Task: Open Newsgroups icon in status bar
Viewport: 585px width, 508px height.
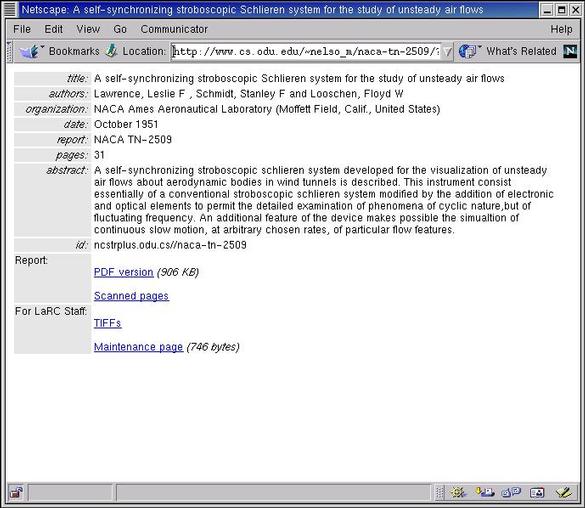Action: [x=511, y=493]
